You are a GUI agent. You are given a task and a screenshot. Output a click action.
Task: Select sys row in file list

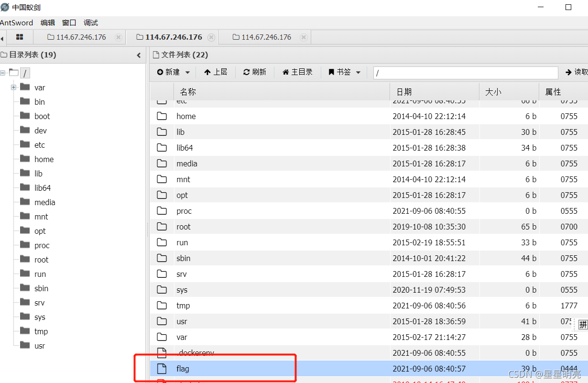pyautogui.click(x=369, y=290)
